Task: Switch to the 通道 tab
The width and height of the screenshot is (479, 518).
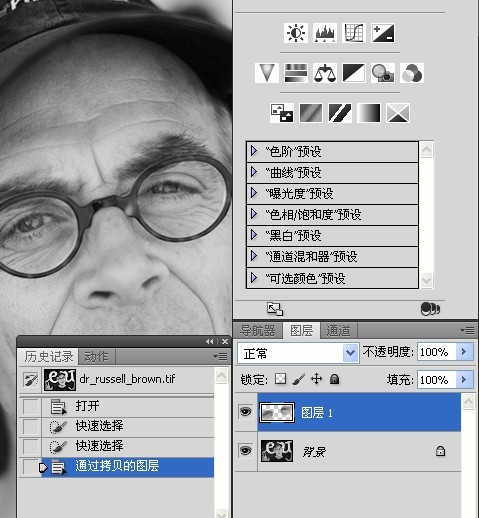Action: point(338,331)
